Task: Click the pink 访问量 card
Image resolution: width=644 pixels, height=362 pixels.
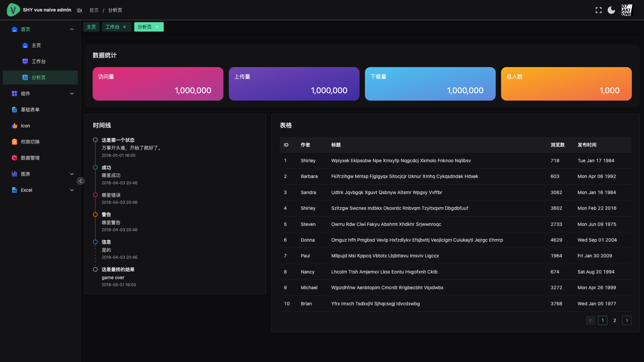Action: click(158, 84)
